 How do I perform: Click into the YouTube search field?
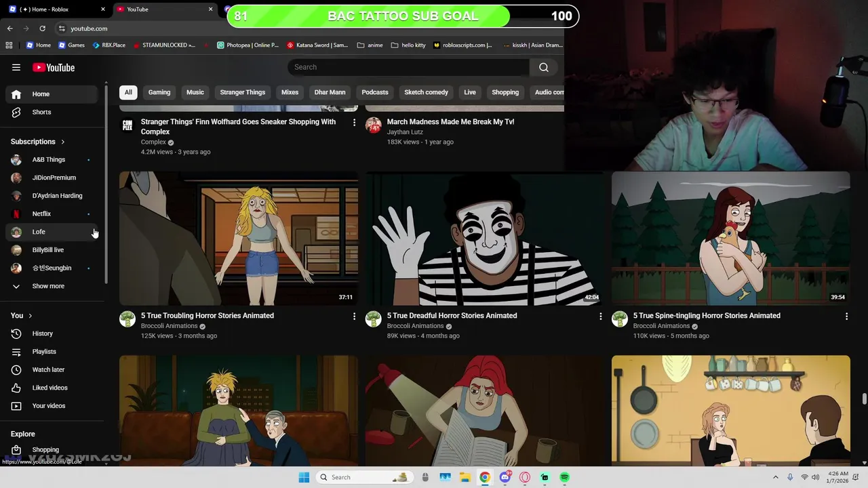pyautogui.click(x=408, y=67)
